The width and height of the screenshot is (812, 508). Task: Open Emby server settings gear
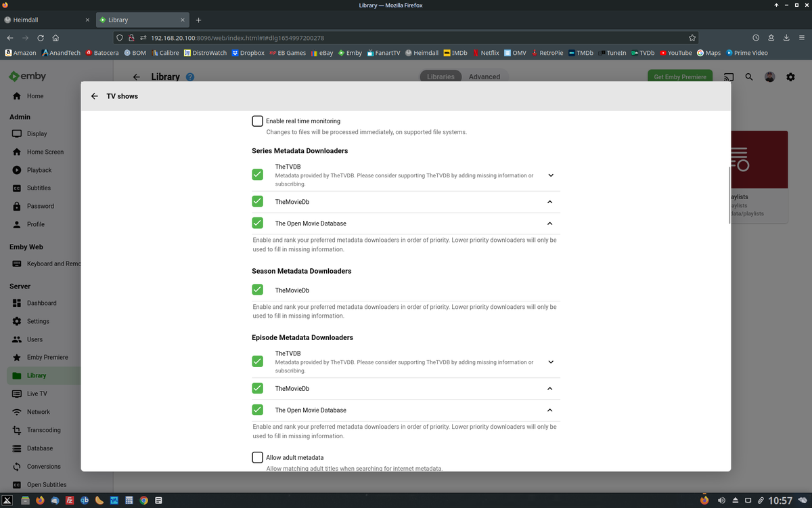pyautogui.click(x=790, y=77)
